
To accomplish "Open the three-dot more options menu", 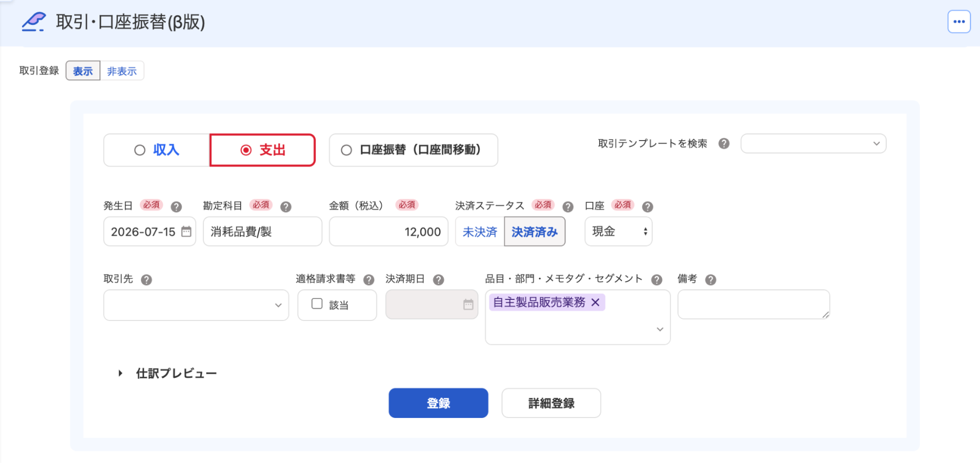I will point(959,22).
